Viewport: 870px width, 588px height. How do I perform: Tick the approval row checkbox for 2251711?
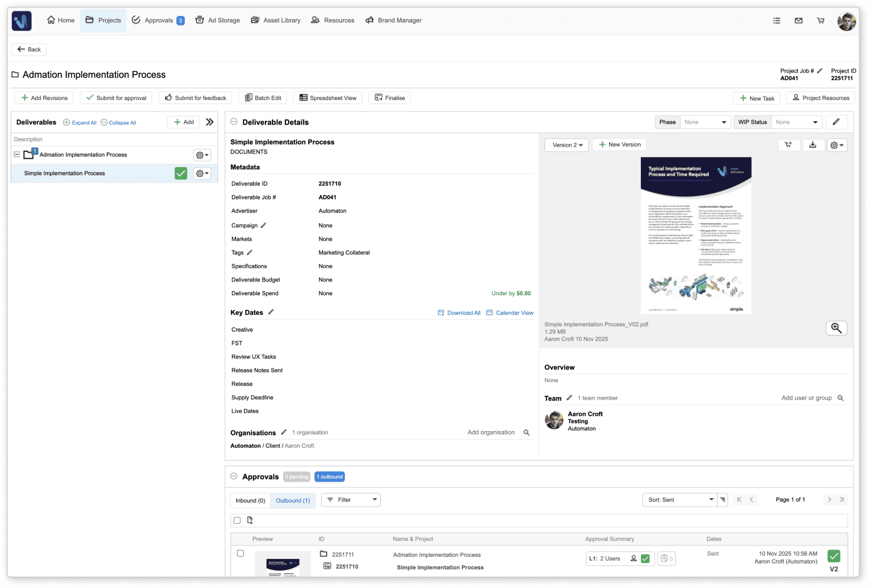tap(241, 553)
